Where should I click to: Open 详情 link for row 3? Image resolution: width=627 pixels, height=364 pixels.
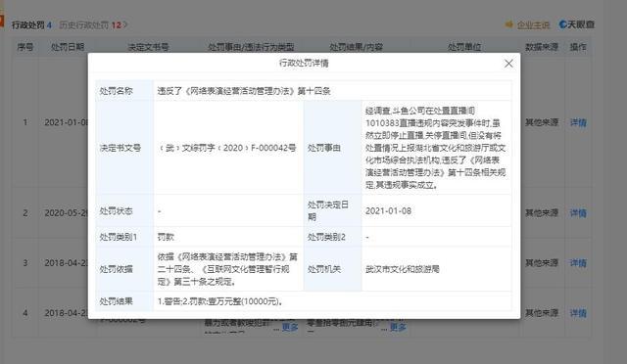578,263
